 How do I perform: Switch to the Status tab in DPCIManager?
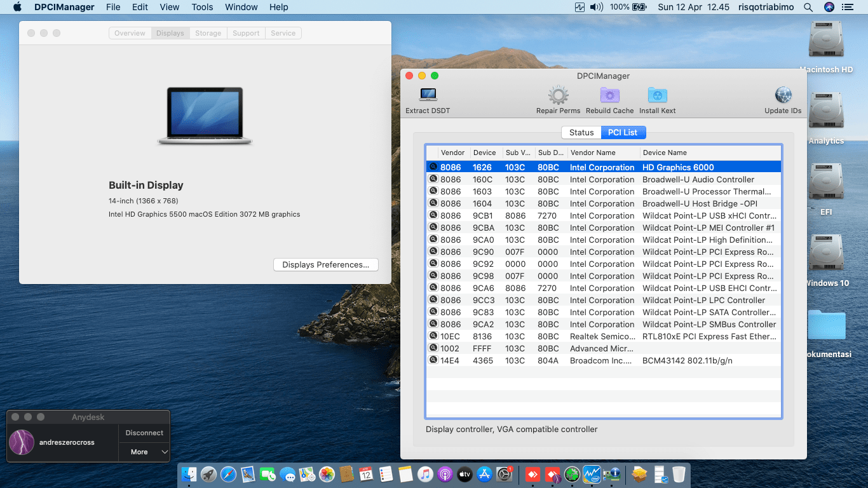581,132
